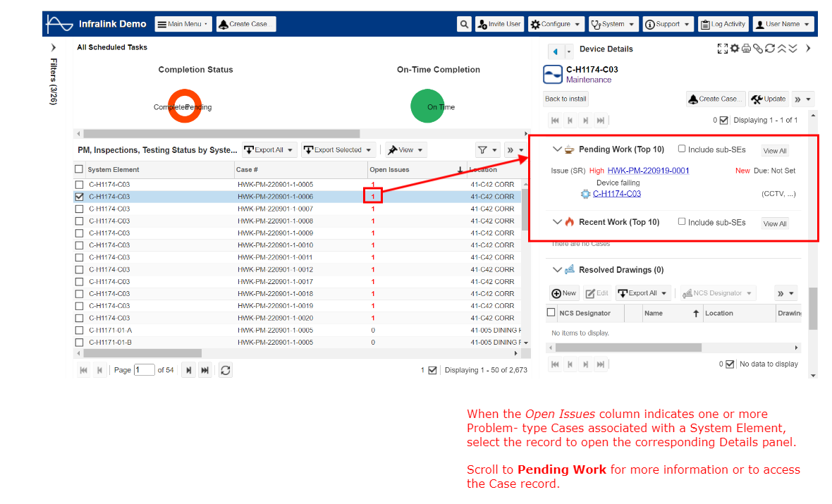The height and width of the screenshot is (504, 832).
Task: Click the Page number input field
Action: 144,370
